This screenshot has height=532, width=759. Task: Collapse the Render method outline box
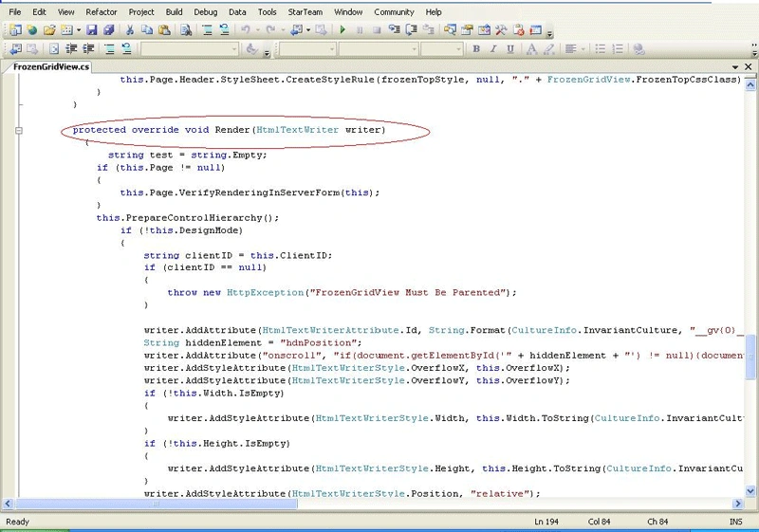pyautogui.click(x=18, y=130)
